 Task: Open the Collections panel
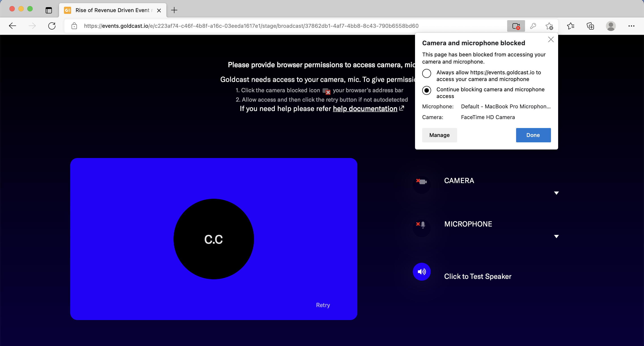[590, 26]
